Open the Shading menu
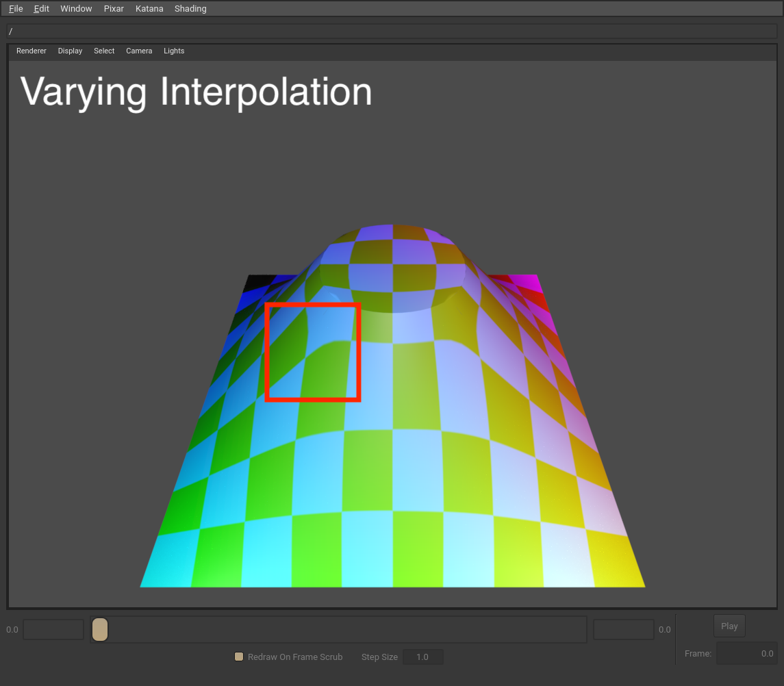Screen dimensions: 784x686 pos(190,8)
